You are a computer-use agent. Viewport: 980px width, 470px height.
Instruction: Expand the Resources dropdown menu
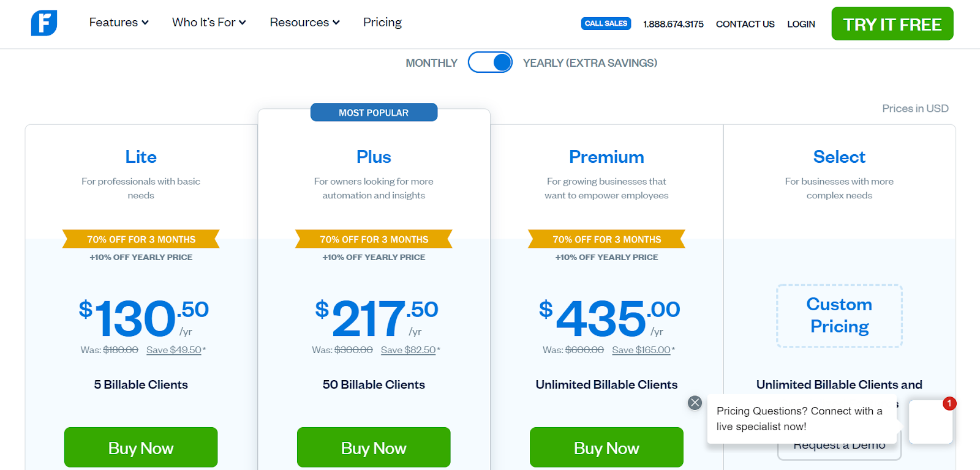304,23
